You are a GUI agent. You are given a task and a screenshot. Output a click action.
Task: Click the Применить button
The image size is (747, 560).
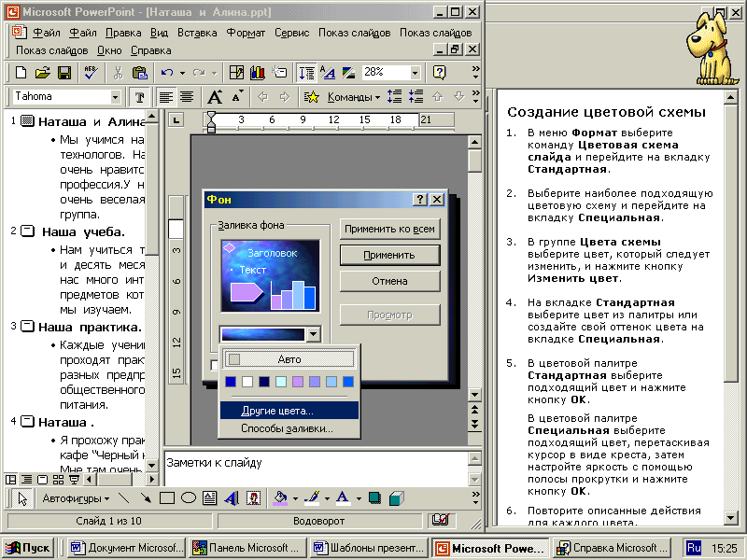(389, 255)
